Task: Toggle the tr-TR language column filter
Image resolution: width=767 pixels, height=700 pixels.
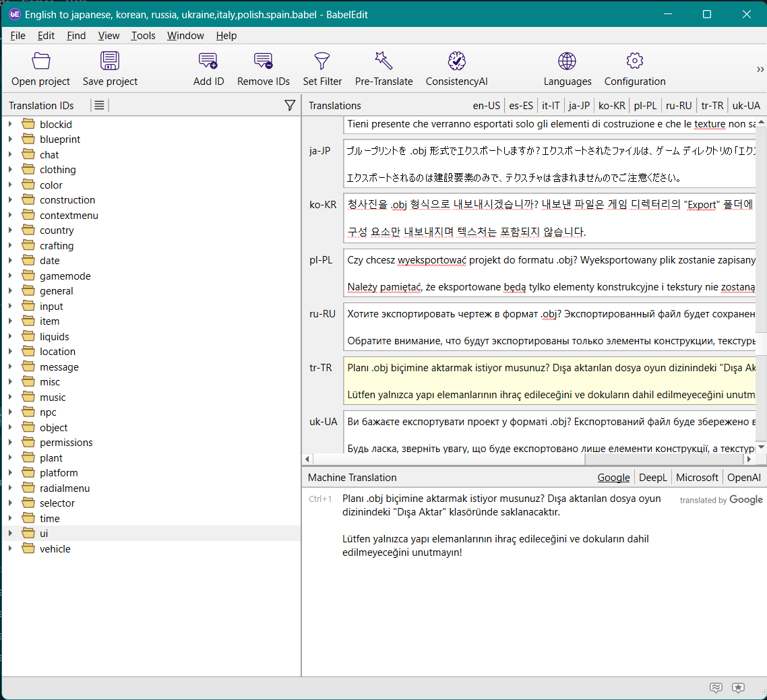Action: 712,105
